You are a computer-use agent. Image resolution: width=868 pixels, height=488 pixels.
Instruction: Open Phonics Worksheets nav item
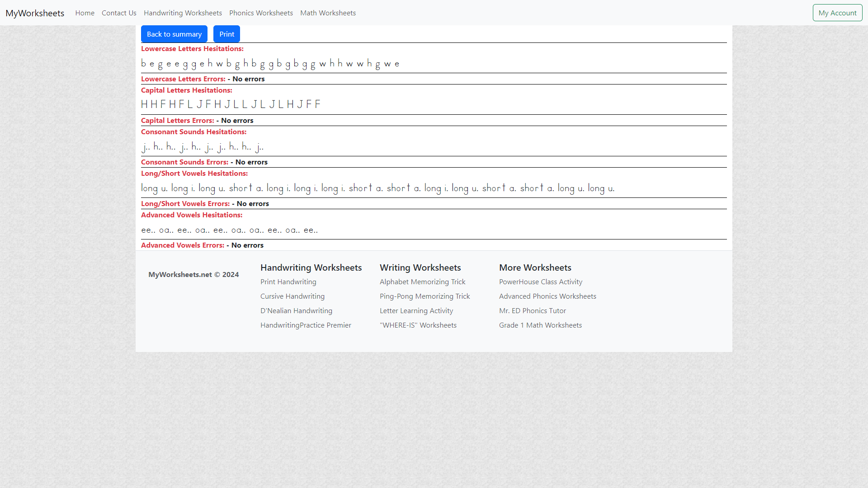pos(261,13)
